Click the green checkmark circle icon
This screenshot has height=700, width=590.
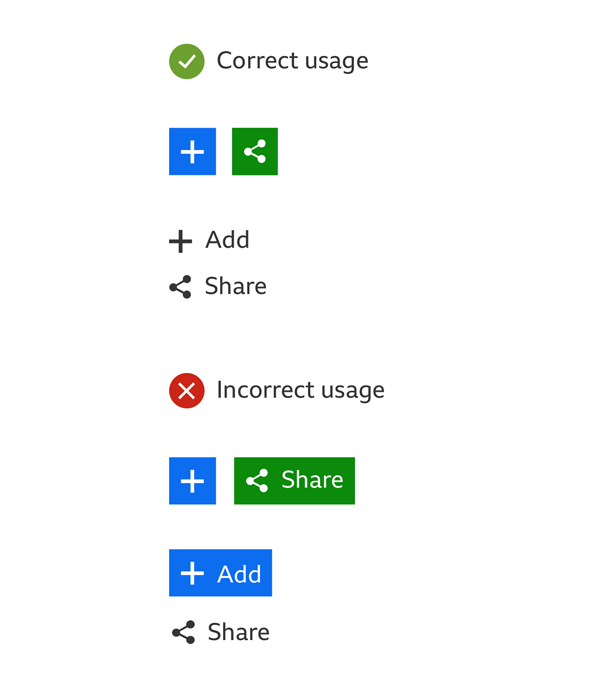tap(187, 61)
